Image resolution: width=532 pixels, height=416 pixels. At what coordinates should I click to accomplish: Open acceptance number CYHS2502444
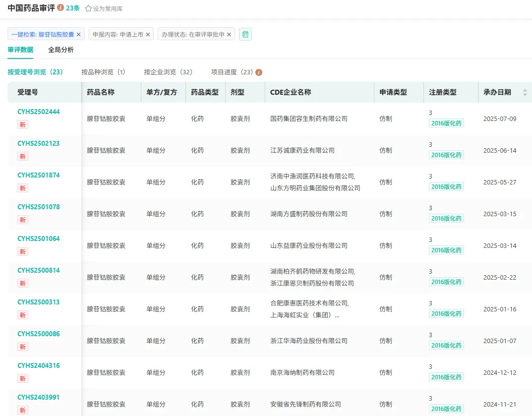point(39,112)
